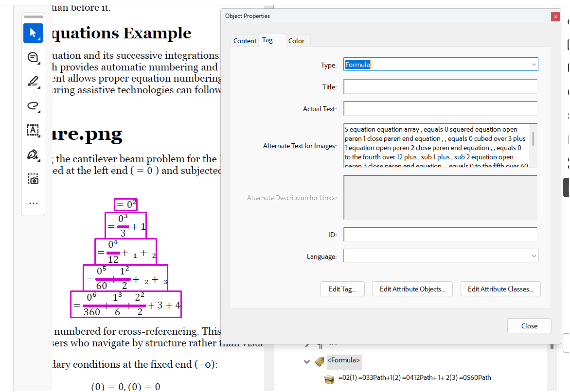Click the Edit Tag... button

tap(342, 289)
